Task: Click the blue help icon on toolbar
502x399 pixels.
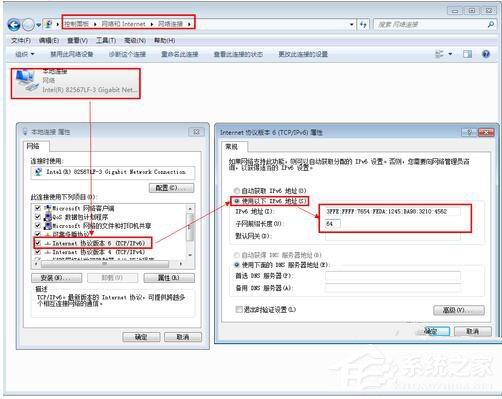Action: point(486,54)
